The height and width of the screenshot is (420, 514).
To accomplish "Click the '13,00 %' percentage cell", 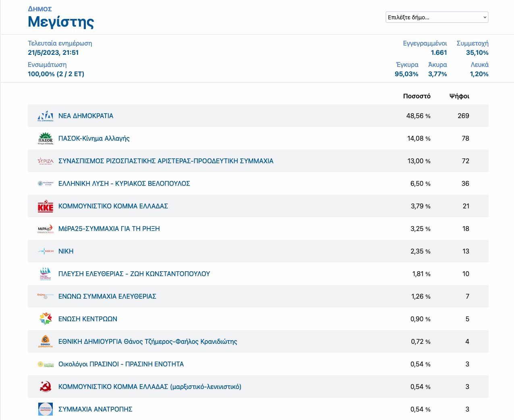I will click(x=419, y=161).
